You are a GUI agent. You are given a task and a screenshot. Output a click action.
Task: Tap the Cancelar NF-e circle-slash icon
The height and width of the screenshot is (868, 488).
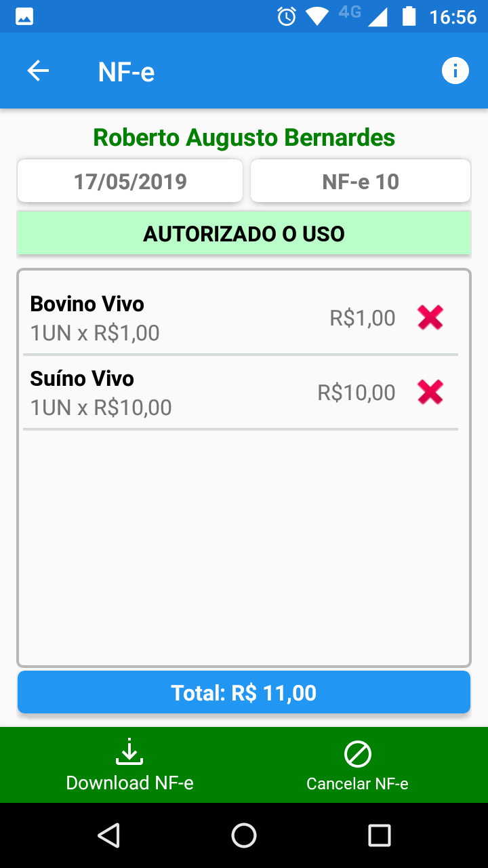pyautogui.click(x=357, y=754)
